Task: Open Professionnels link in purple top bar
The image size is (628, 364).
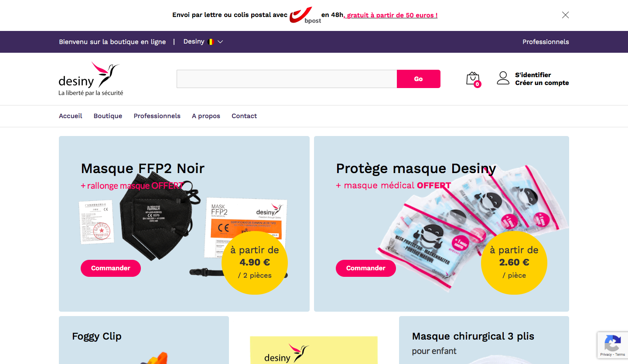Action: coord(546,42)
